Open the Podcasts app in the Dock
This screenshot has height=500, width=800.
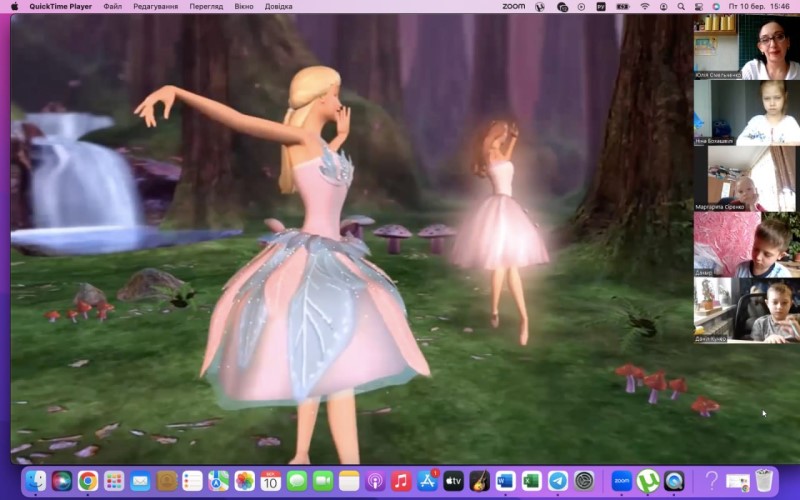point(375,481)
